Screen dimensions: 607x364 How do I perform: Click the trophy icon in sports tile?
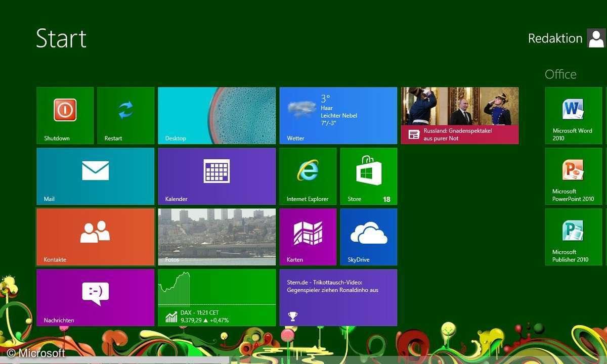(x=292, y=316)
